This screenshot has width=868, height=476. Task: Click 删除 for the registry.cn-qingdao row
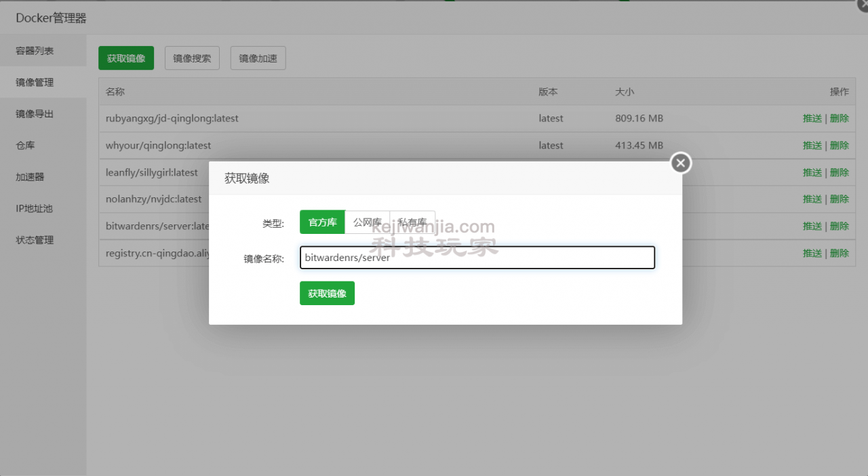[839, 253]
